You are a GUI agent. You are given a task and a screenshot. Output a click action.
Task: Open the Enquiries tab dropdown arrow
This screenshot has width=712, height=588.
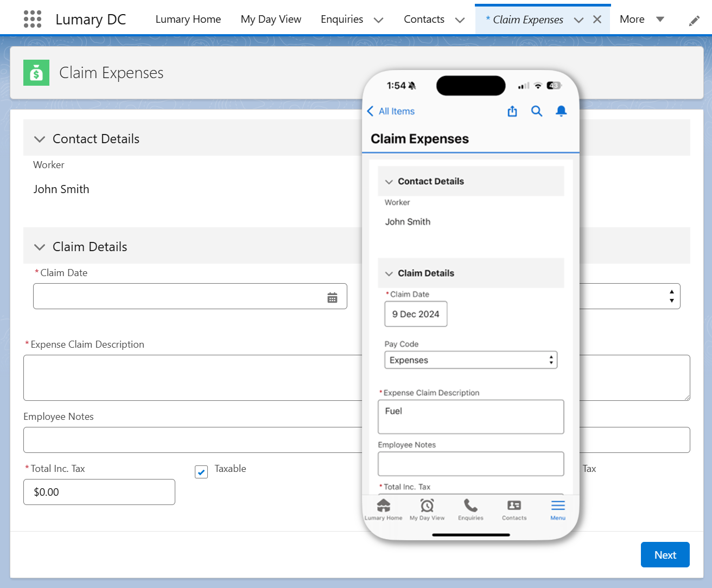[378, 20]
